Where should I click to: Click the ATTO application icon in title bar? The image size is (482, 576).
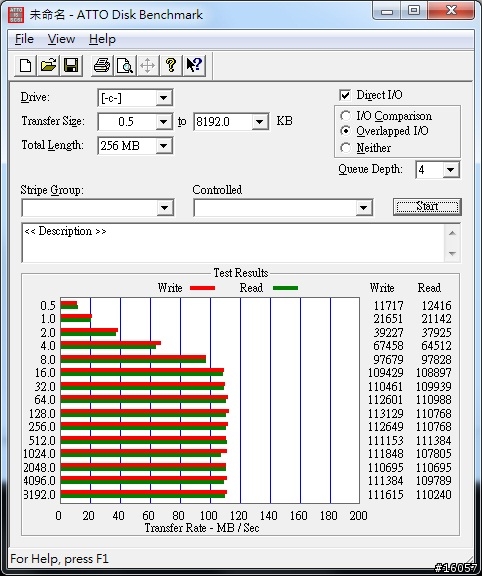[x=16, y=15]
